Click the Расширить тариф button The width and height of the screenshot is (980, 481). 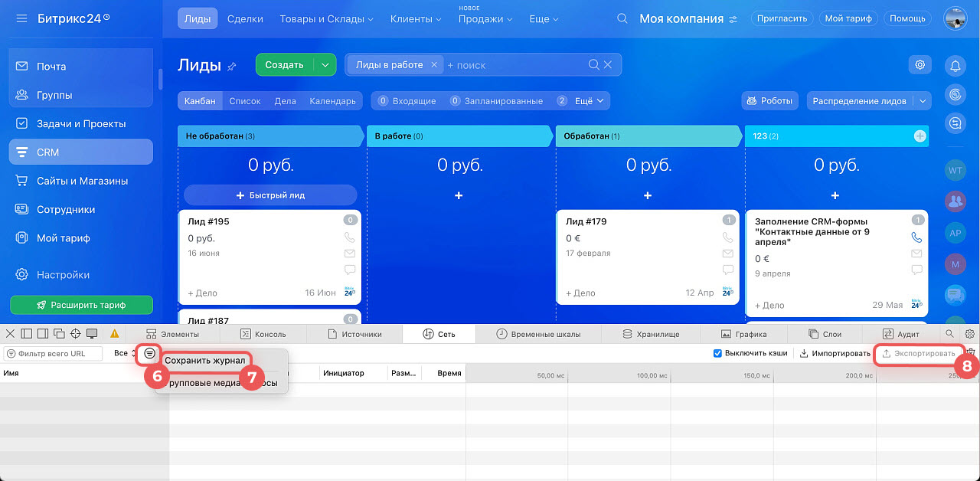pyautogui.click(x=81, y=305)
